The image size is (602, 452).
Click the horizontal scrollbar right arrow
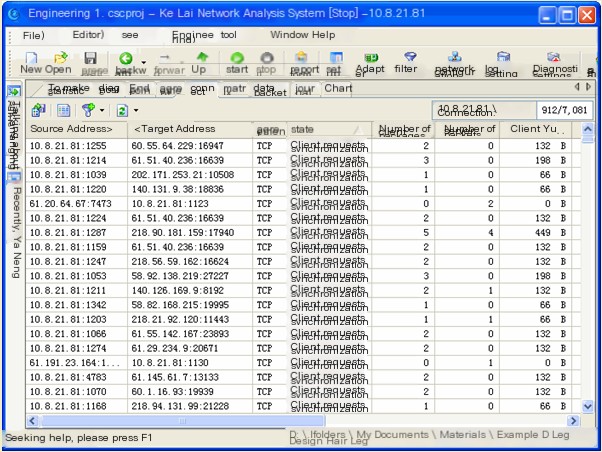tap(573, 421)
